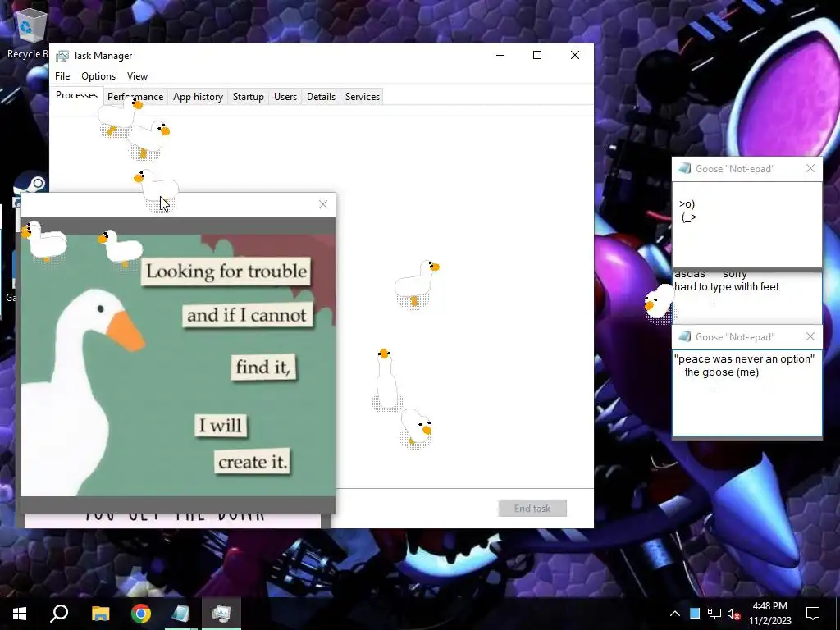Screen dimensions: 840x630
Task: Click the Task Manager title bar icon
Action: (62, 56)
